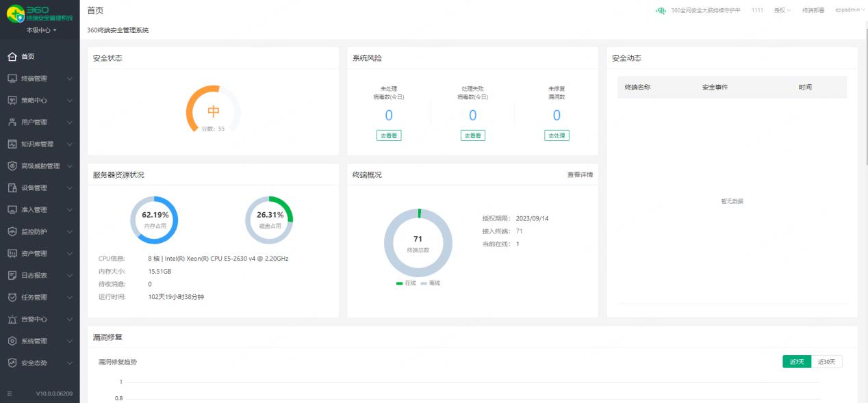868x403 pixels.
Task: Click the 时间 column header
Action: tap(805, 88)
